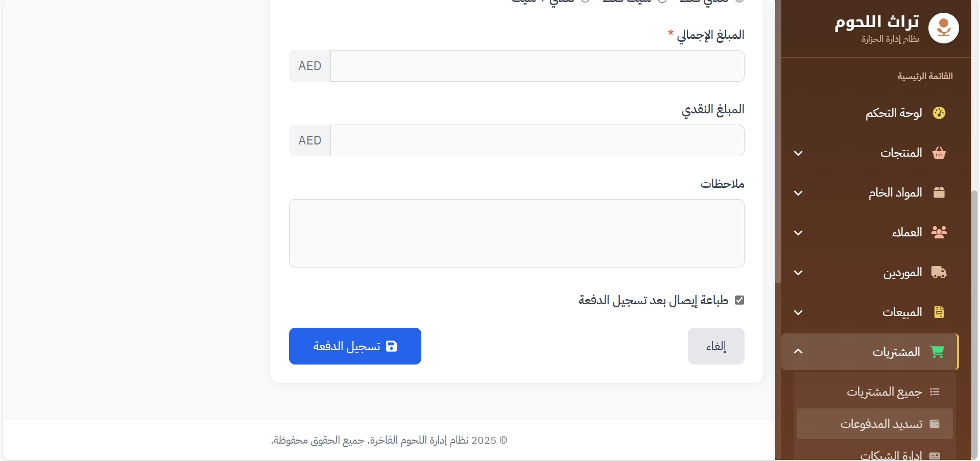The height and width of the screenshot is (461, 980).
Task: Expand the المبيعات section chevron
Action: [x=798, y=312]
